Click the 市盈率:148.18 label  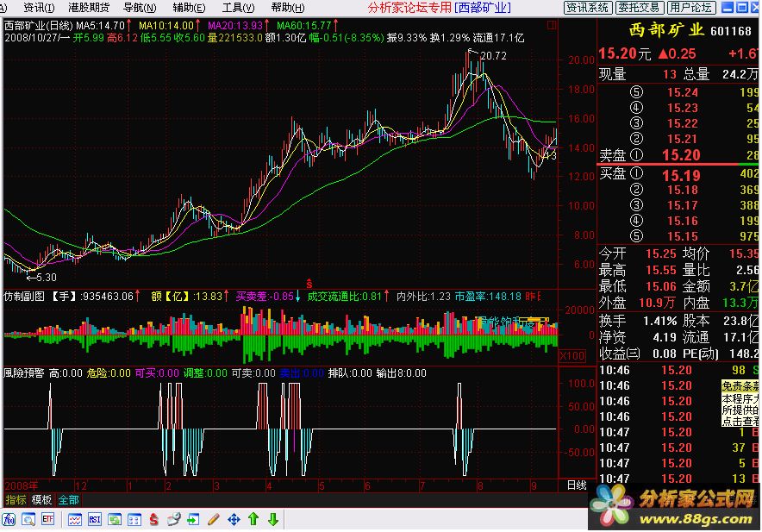[488, 296]
